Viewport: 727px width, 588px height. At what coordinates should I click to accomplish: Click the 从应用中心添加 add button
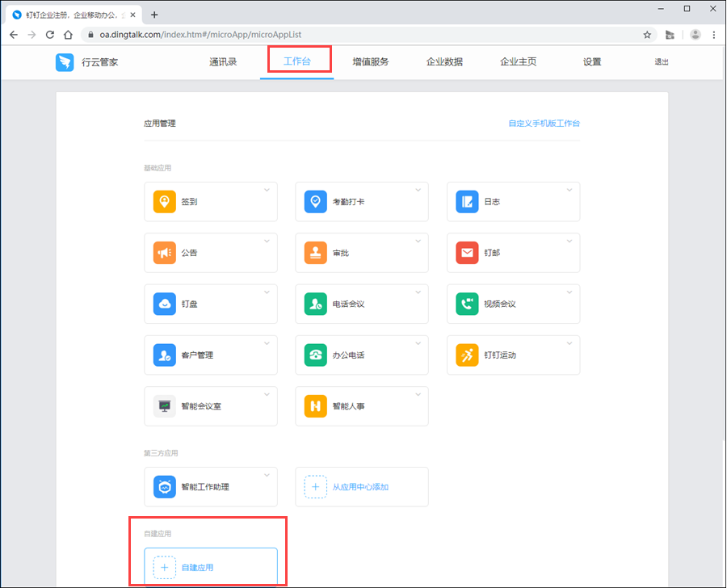coord(360,487)
